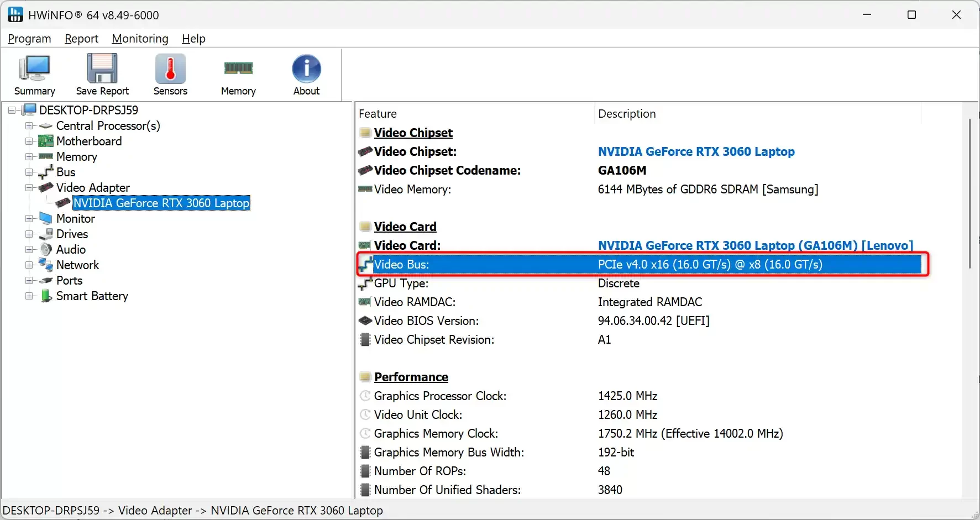
Task: Select the Video Chipset Revision row
Action: pos(640,339)
